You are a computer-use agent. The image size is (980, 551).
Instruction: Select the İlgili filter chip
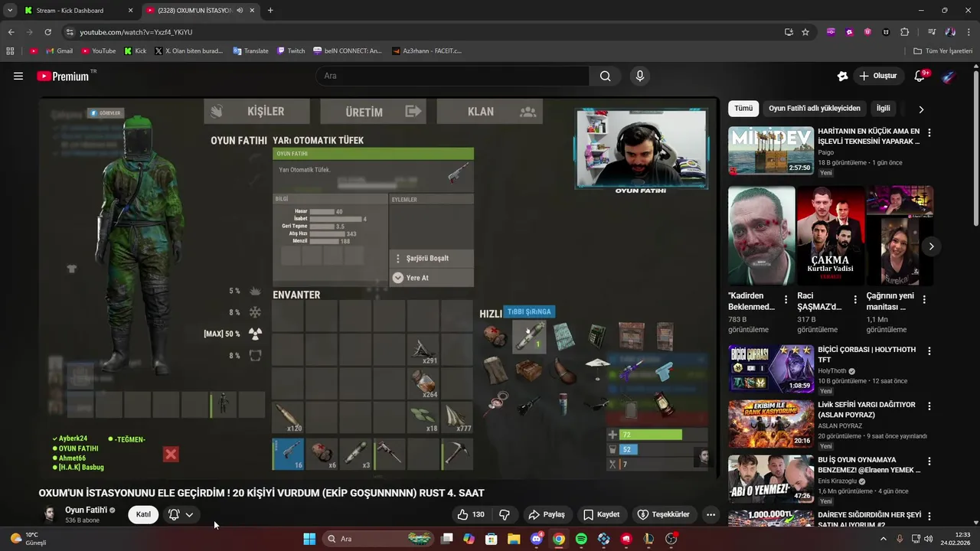[884, 109]
